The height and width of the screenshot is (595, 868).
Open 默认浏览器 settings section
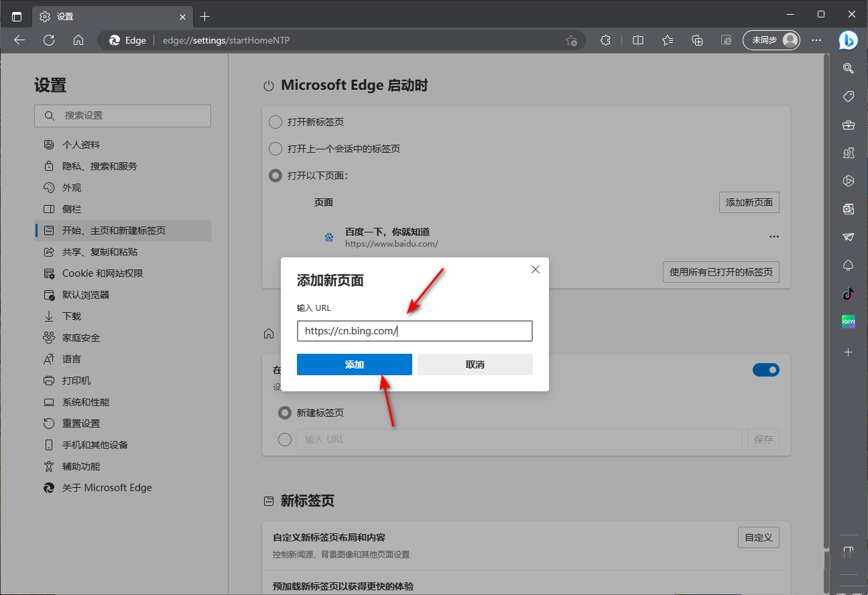[x=123, y=295]
